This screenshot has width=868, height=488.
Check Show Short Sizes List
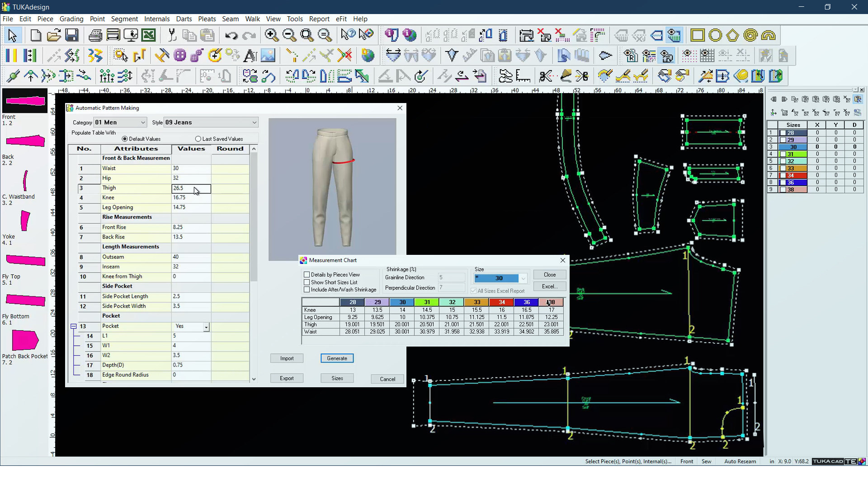(307, 282)
